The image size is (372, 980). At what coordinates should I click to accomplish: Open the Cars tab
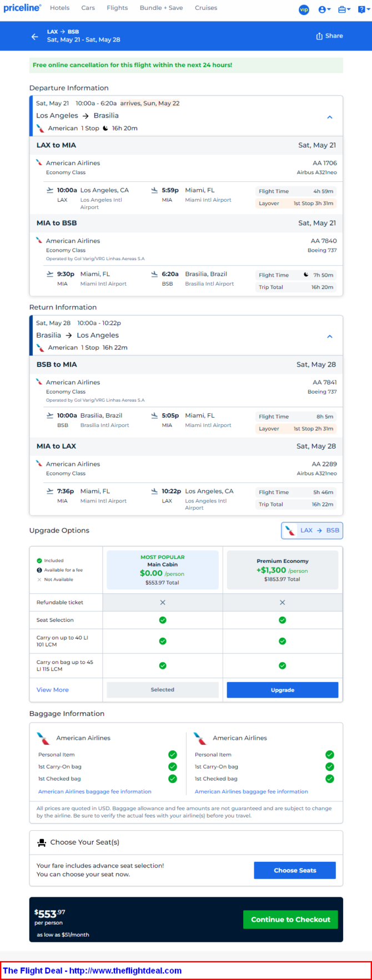(88, 8)
